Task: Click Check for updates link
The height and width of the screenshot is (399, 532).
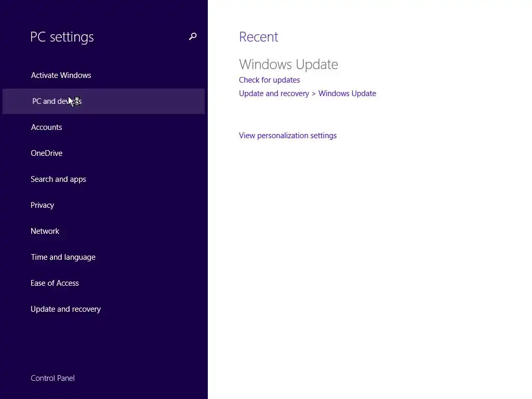Action: point(270,80)
